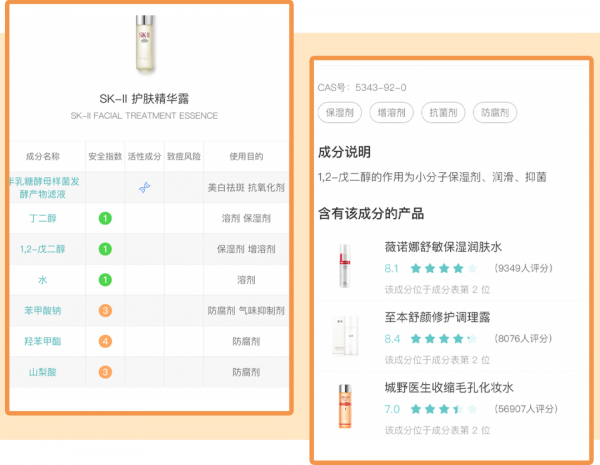Click the 活性成分 column header
Viewport: 600px width, 465px height.
coord(144,156)
